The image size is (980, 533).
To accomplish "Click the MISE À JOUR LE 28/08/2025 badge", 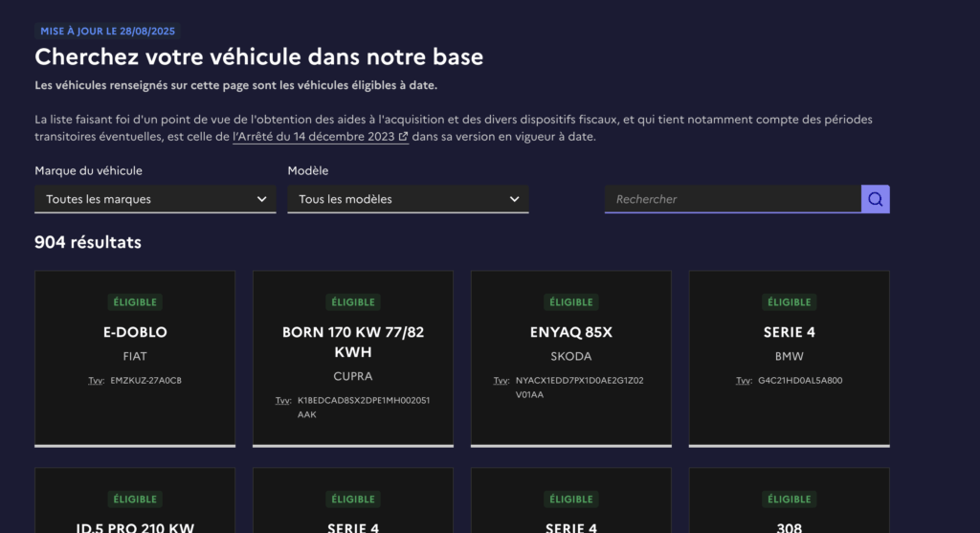I will tap(107, 31).
